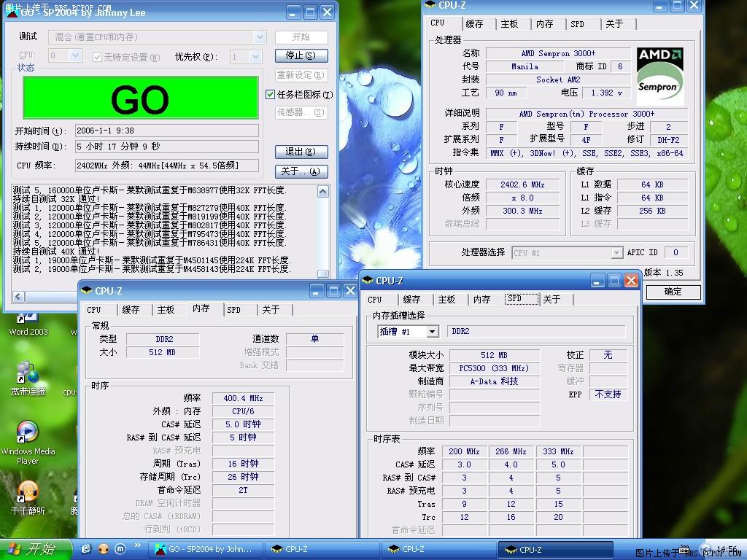Click the 开始 button in SP2004
747x560 pixels.
click(x=301, y=37)
